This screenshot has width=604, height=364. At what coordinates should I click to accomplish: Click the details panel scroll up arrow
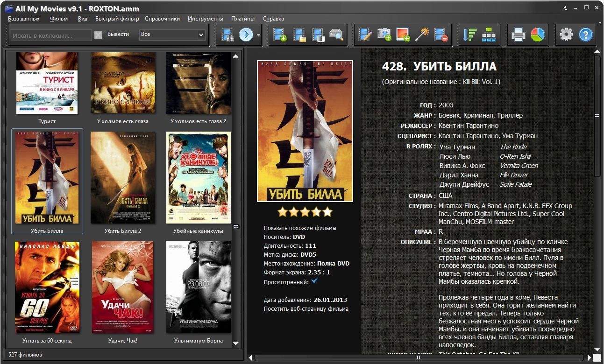pos(597,52)
